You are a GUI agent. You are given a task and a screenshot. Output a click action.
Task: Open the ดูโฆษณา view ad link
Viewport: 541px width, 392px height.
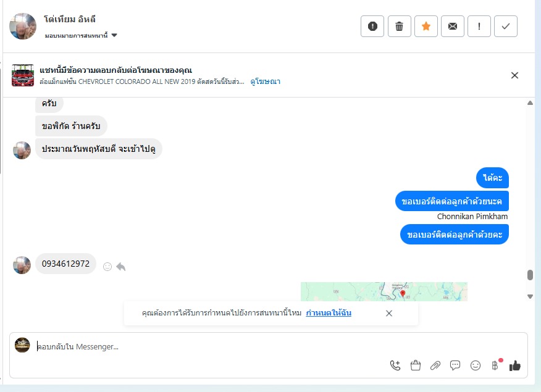266,81
